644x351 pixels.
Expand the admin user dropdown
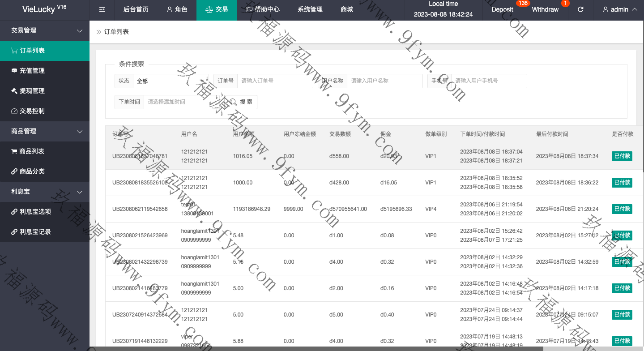click(620, 9)
